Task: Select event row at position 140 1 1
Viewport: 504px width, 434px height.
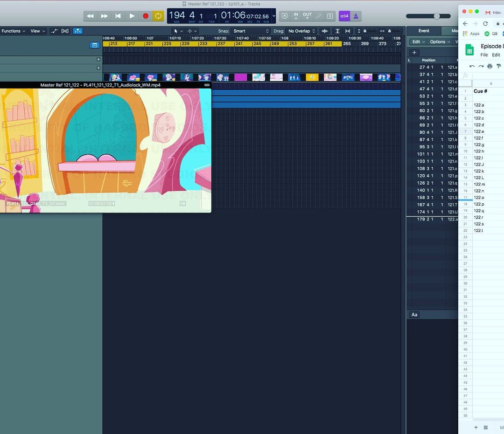Action: (432, 190)
